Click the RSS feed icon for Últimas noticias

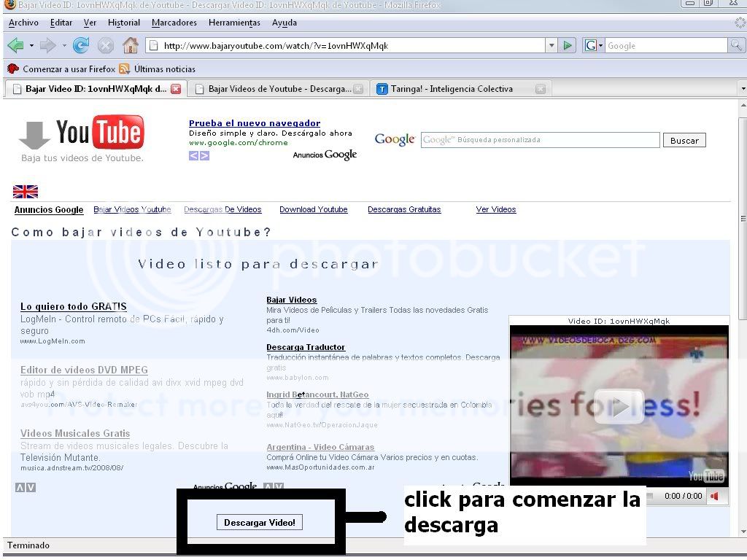pos(124,69)
